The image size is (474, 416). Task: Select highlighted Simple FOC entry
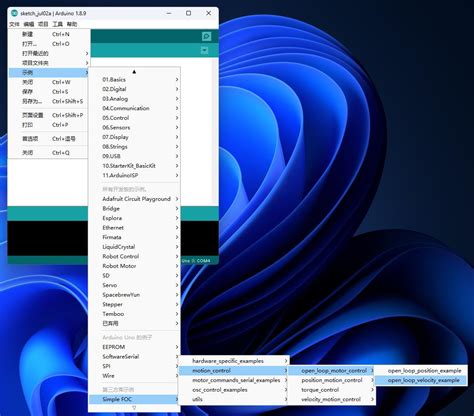click(134, 399)
